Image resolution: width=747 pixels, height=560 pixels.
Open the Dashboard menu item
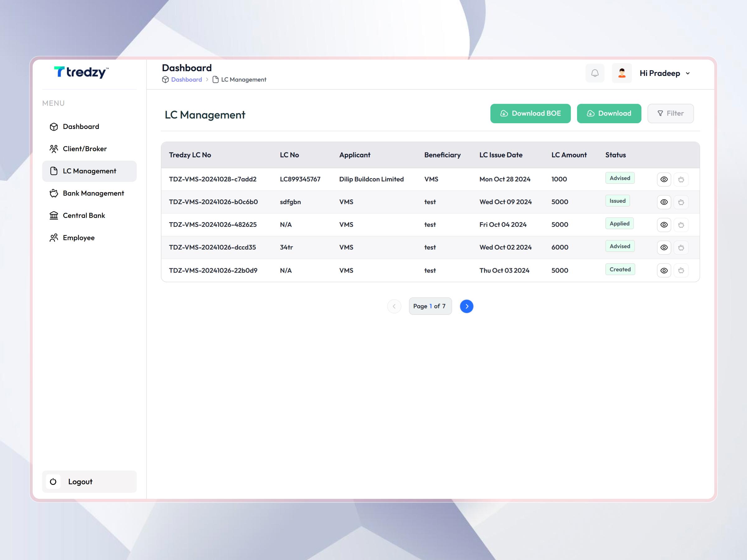[81, 126]
